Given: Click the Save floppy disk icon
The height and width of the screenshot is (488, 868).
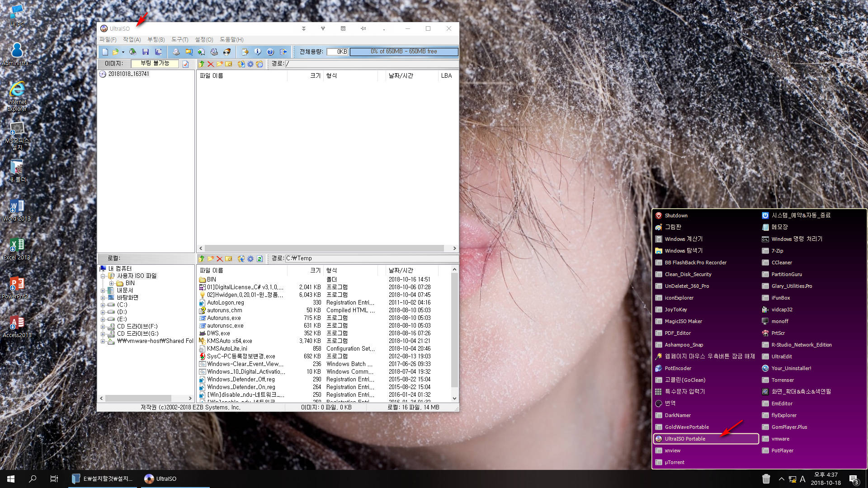Looking at the screenshot, I should click(145, 52).
